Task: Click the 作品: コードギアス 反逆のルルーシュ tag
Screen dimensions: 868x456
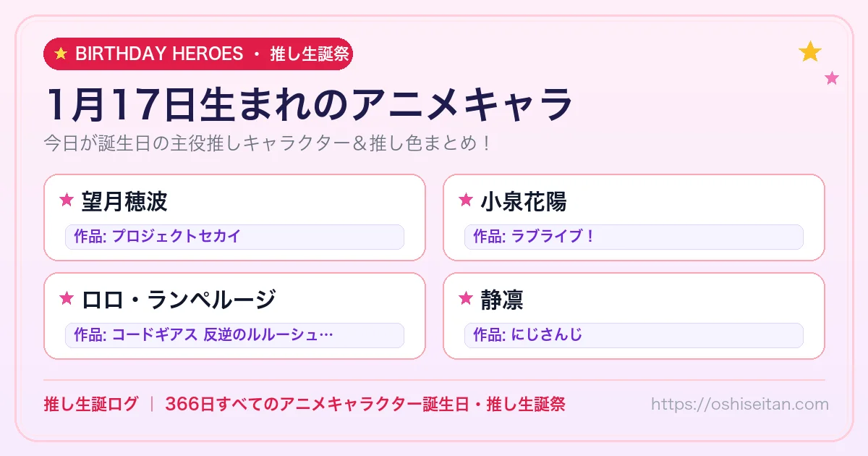Action: click(234, 335)
